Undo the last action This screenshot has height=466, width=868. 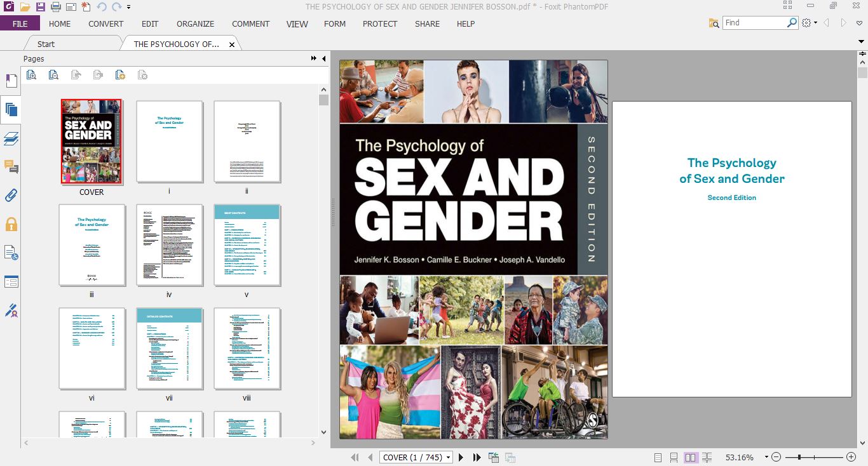pyautogui.click(x=102, y=7)
